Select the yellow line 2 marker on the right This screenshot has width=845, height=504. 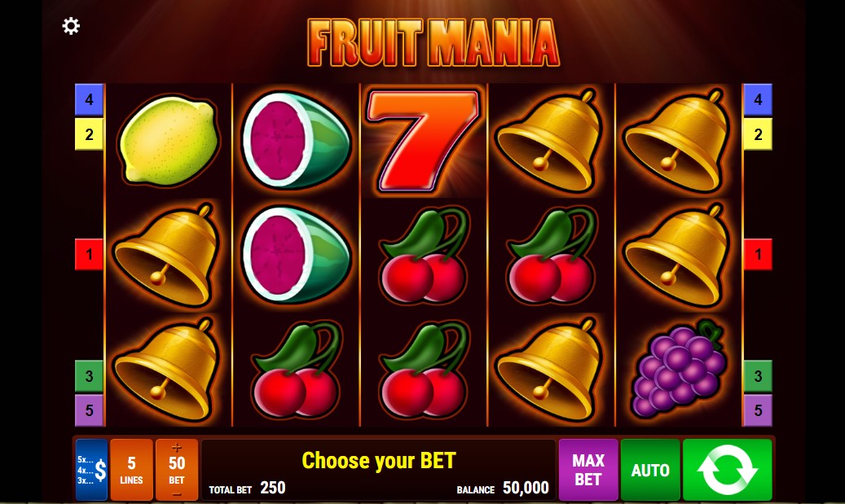[x=758, y=134]
